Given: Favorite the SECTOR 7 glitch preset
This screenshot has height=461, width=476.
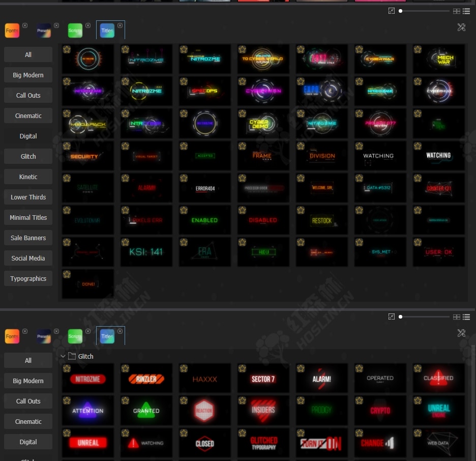Looking at the screenshot, I should pos(242,368).
